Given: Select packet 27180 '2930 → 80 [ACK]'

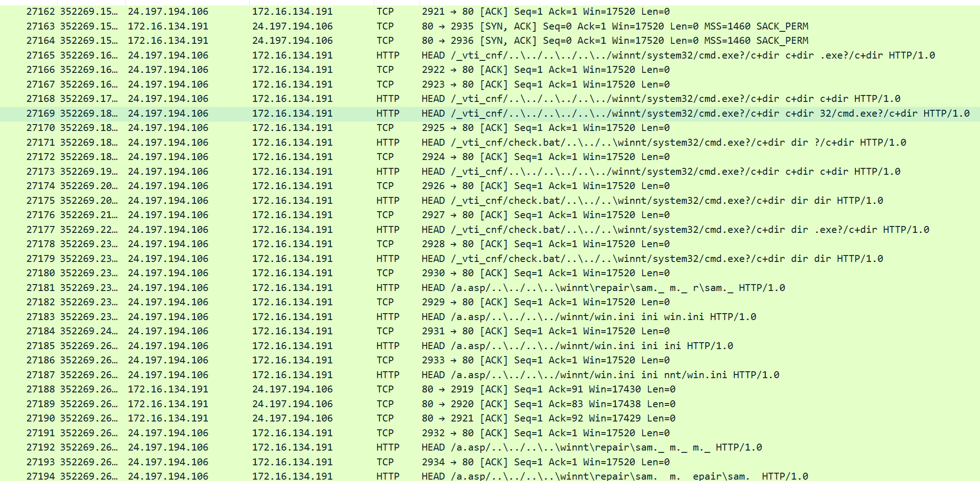Looking at the screenshot, I should [x=490, y=273].
